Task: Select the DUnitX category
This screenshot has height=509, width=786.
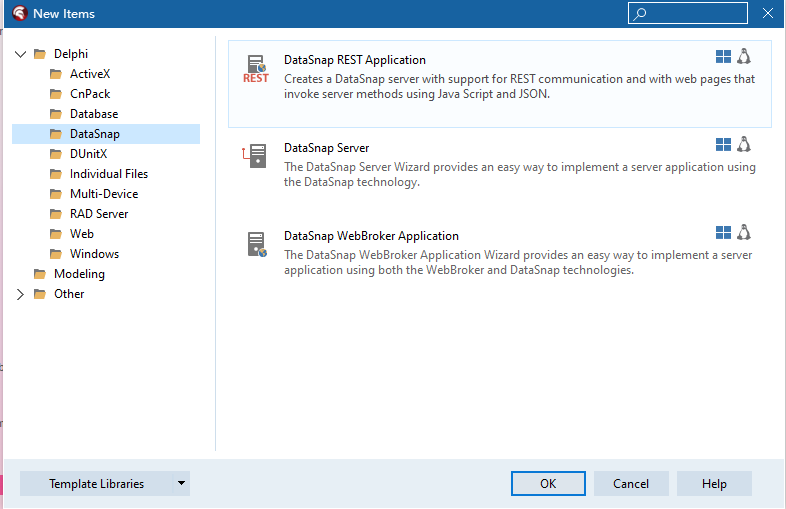Action: [88, 154]
